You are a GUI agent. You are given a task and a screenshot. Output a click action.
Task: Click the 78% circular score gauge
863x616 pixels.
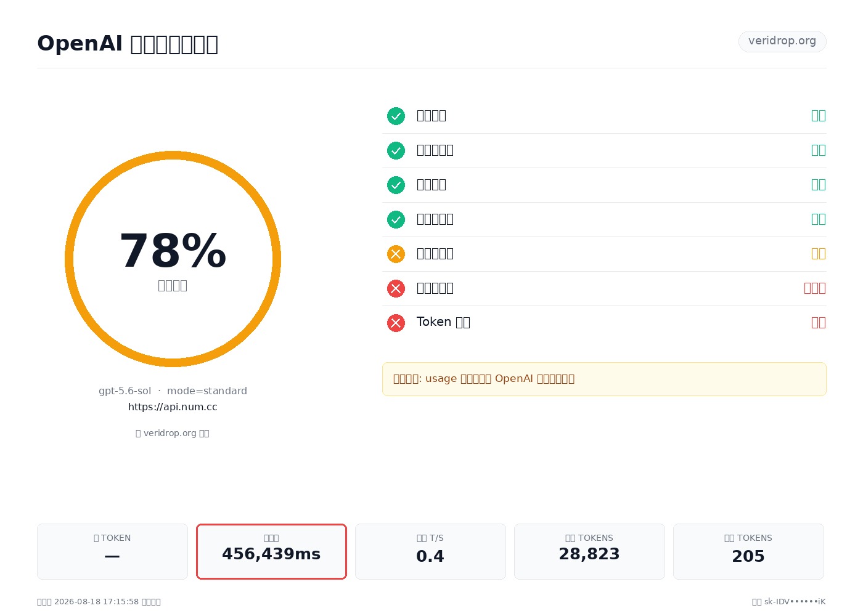pyautogui.click(x=173, y=259)
